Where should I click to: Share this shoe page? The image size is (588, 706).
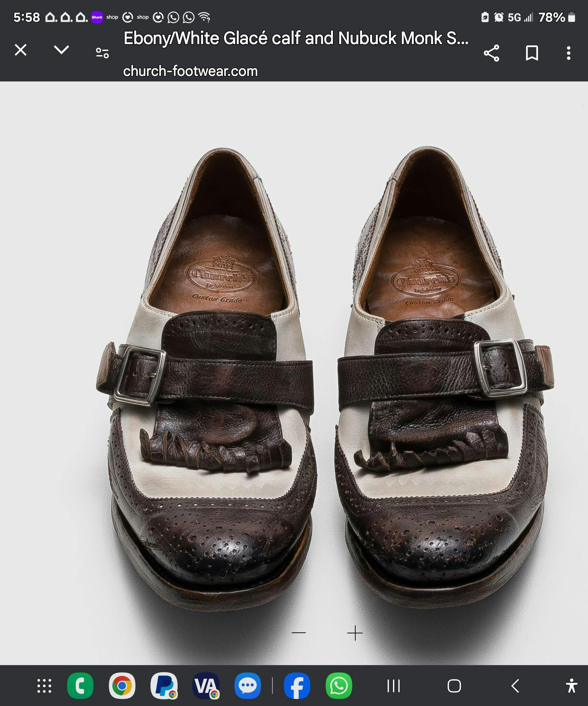coord(491,53)
